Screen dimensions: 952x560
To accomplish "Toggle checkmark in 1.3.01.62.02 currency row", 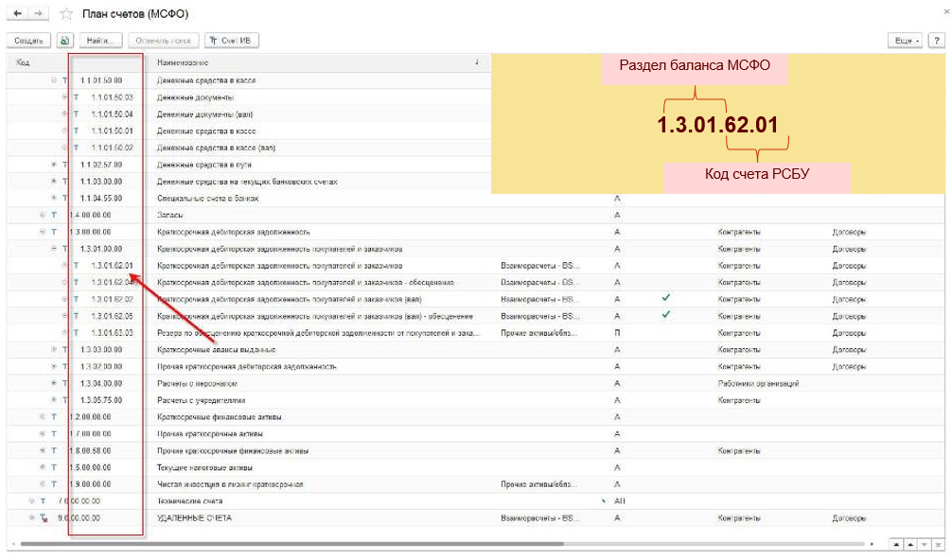I will (x=666, y=299).
